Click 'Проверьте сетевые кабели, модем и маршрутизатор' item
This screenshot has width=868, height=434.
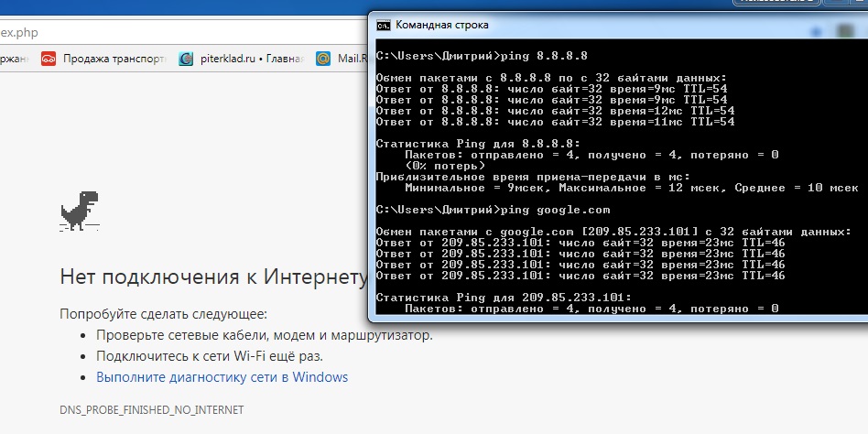(x=265, y=335)
